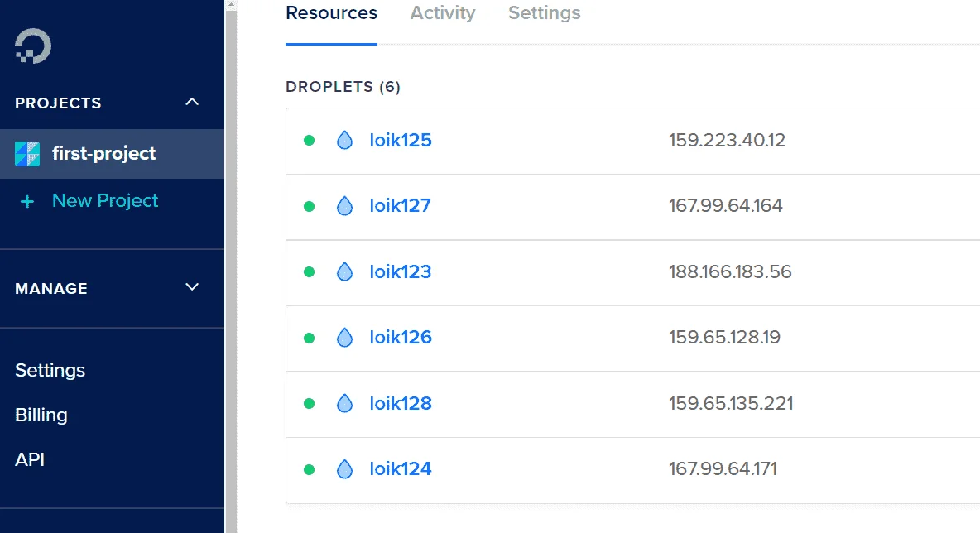Open API in the sidebar

(29, 459)
